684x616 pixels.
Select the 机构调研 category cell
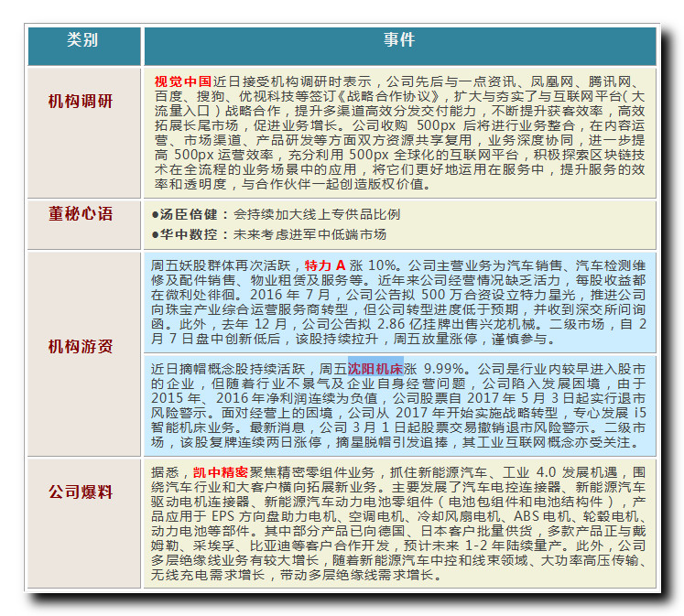pos(83,133)
